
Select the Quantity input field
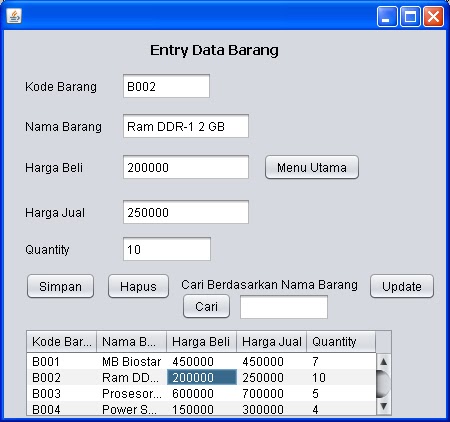167,249
